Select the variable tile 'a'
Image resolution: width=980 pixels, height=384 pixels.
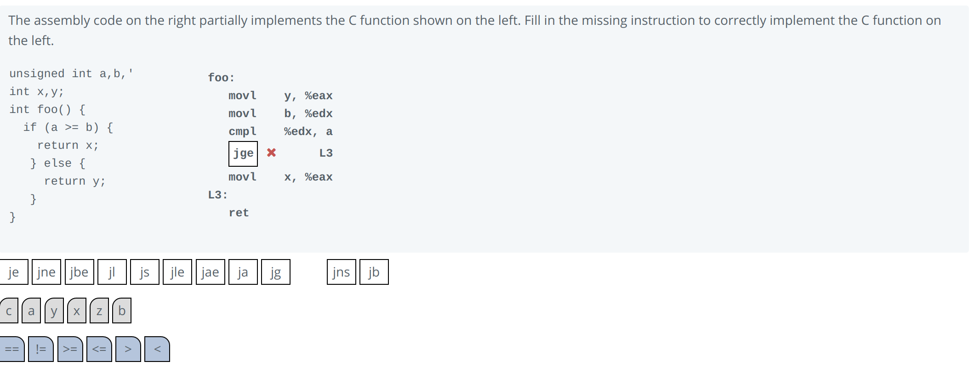coord(31,311)
